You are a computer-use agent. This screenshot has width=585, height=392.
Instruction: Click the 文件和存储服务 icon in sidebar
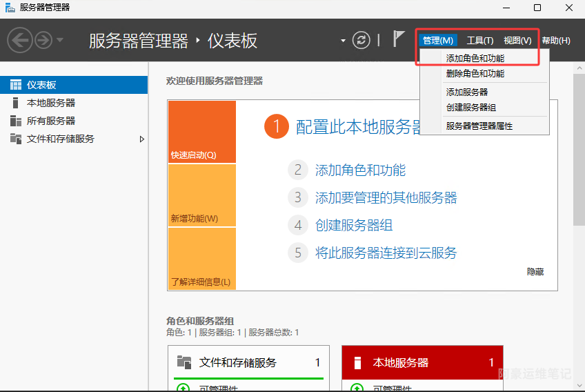pos(16,139)
